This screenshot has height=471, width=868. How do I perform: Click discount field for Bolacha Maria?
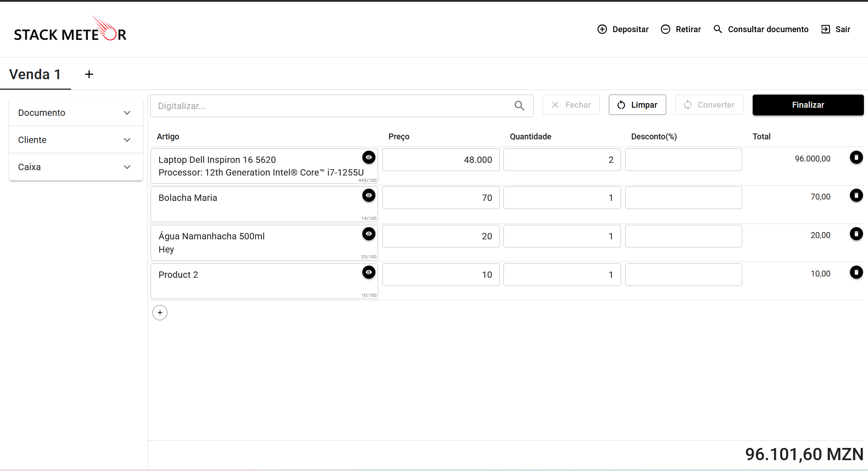(683, 198)
